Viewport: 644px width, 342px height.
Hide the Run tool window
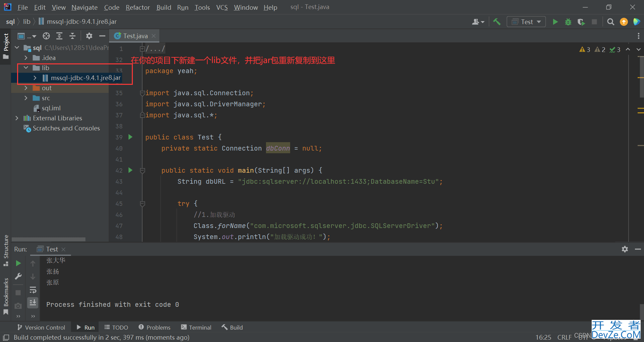638,249
